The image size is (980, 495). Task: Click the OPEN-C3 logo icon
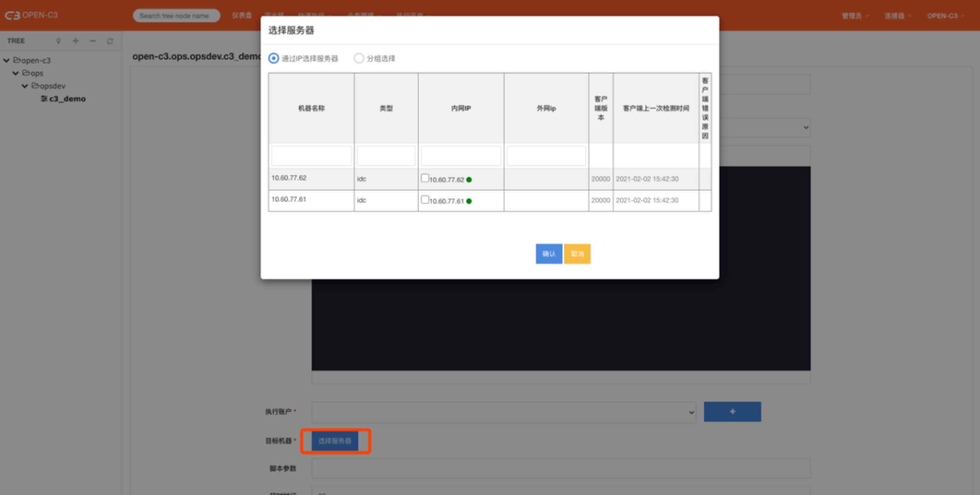point(12,15)
